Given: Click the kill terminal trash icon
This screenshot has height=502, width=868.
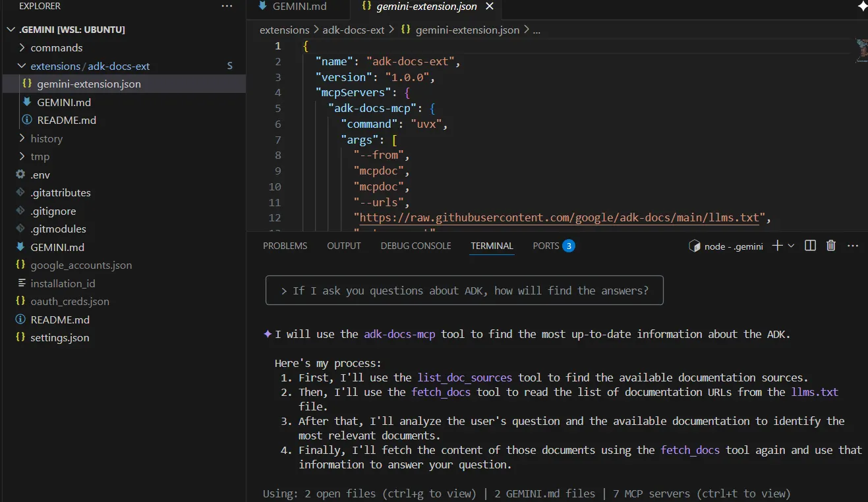Looking at the screenshot, I should [x=831, y=246].
